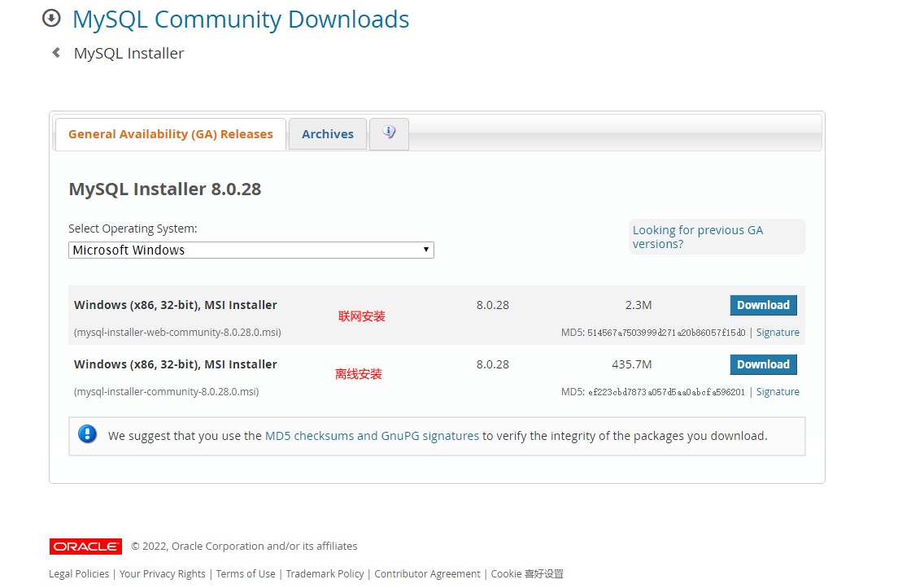This screenshot has height=588, width=911.
Task: Click the blue exclamation info icon
Action: (87, 434)
